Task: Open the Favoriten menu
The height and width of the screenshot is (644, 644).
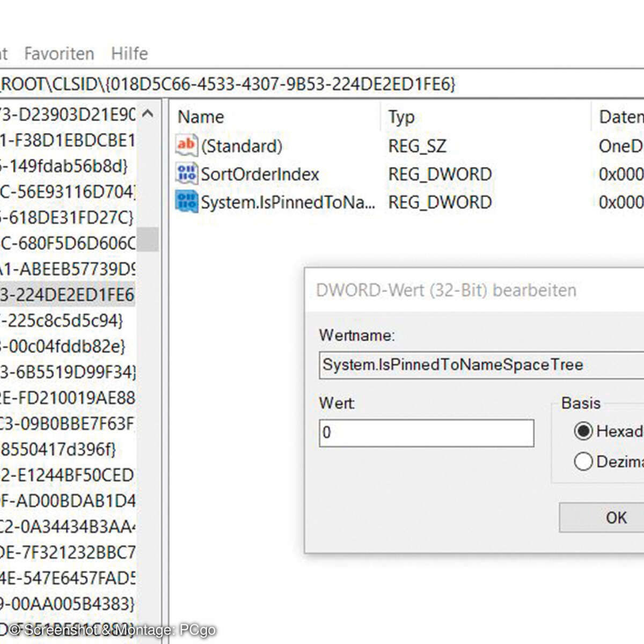Action: coord(58,53)
